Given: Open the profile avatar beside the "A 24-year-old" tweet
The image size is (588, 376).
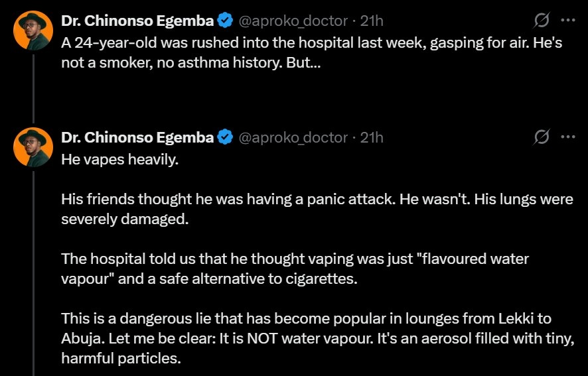Looking at the screenshot, I should pyautogui.click(x=33, y=30).
